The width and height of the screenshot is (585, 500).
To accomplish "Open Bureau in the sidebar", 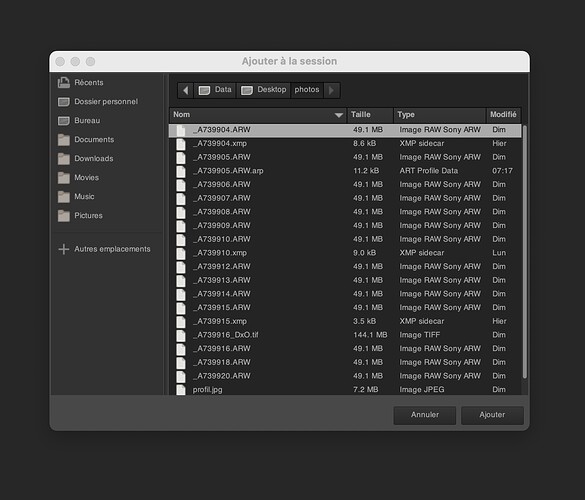I will pos(79,121).
